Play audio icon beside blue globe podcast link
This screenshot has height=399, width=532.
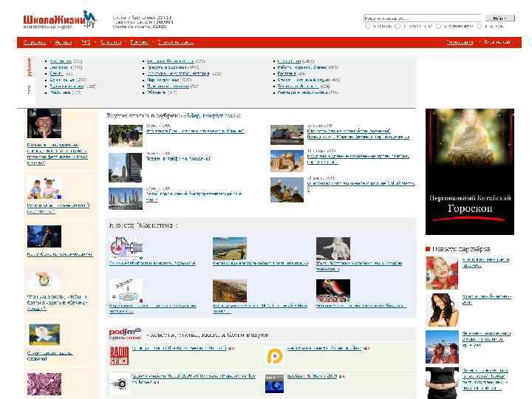341,376
